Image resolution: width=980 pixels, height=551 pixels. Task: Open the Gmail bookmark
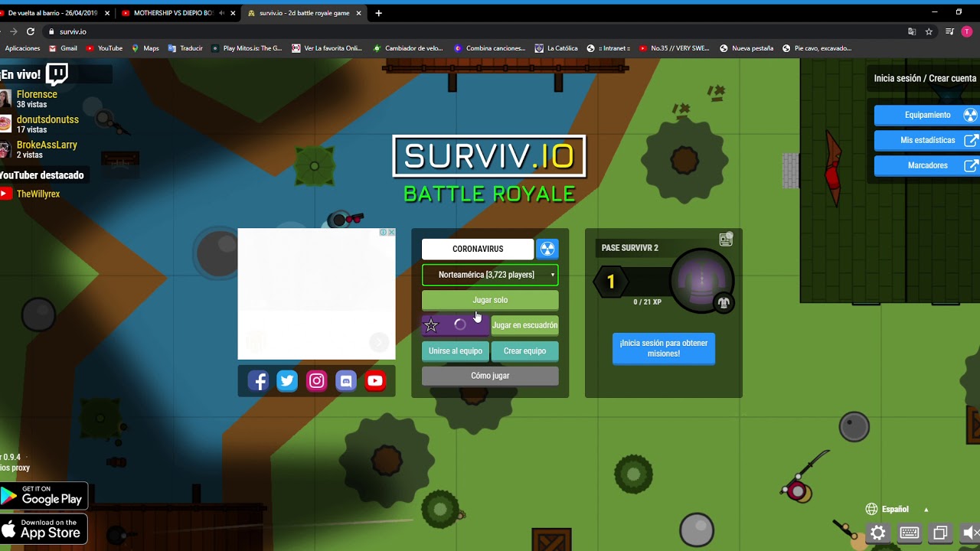[63, 48]
